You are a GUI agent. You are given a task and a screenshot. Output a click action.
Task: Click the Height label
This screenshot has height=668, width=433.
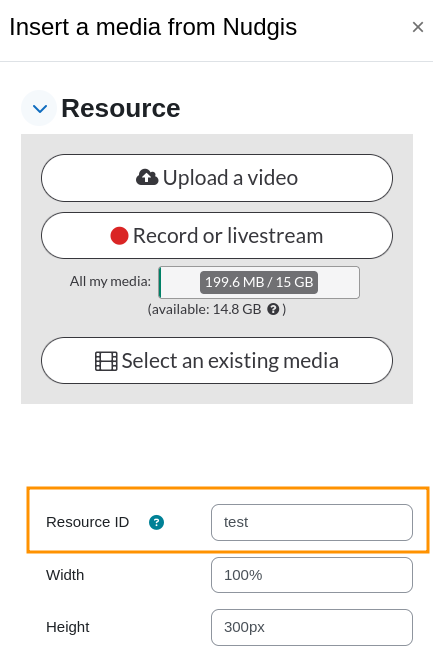[68, 628]
